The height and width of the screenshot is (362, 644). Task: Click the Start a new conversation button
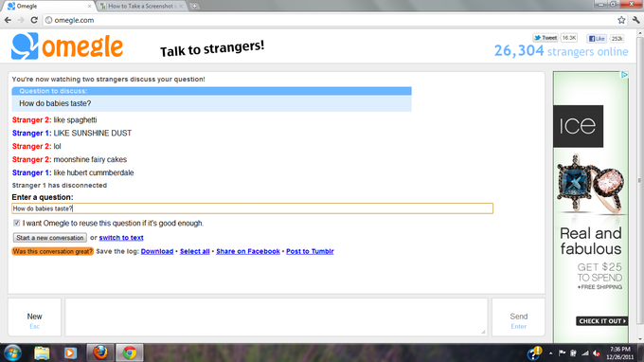[49, 238]
